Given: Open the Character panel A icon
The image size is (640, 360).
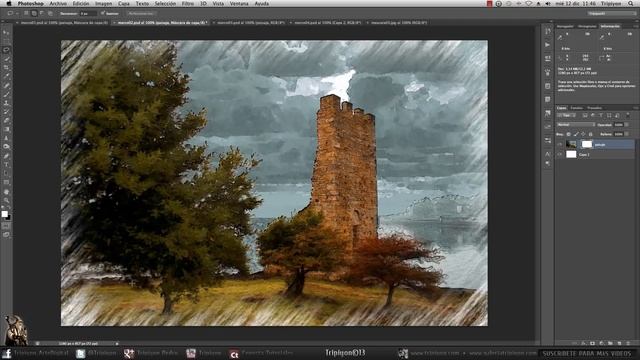Looking at the screenshot, I should pos(547,154).
